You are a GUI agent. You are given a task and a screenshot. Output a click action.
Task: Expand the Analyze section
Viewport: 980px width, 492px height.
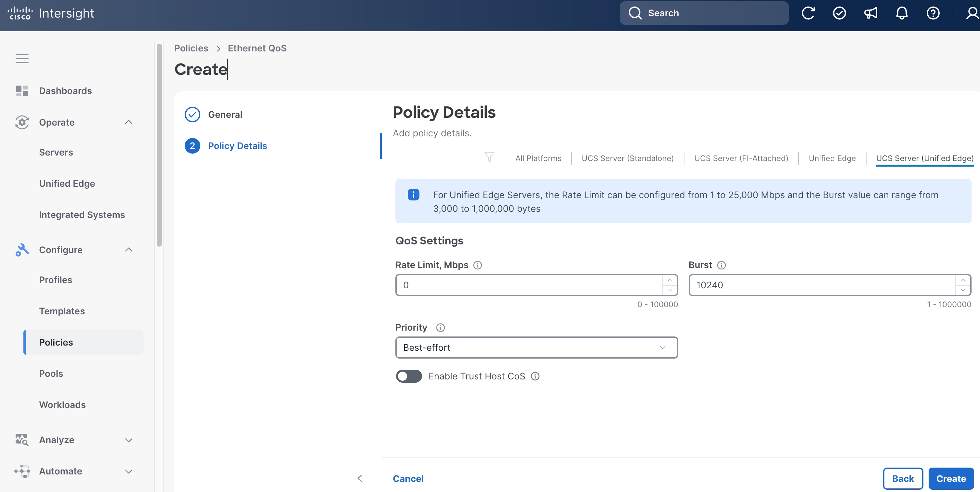(128, 440)
